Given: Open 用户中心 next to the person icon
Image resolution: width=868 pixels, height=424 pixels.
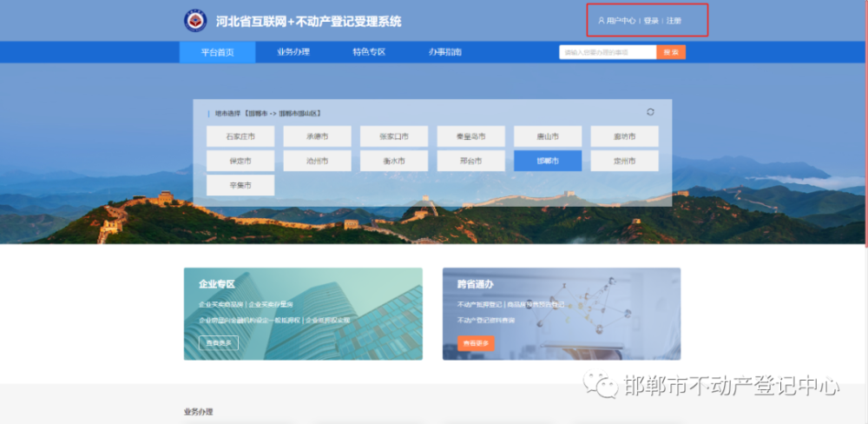Looking at the screenshot, I should (620, 21).
